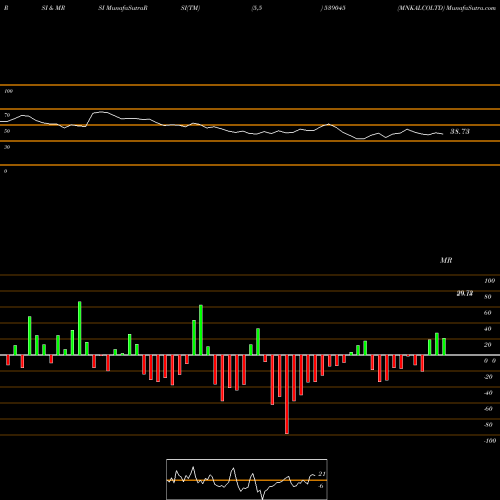Screen dimensions: 500x500
Task: Click the 21 value in mini chart
Action: [322, 474]
